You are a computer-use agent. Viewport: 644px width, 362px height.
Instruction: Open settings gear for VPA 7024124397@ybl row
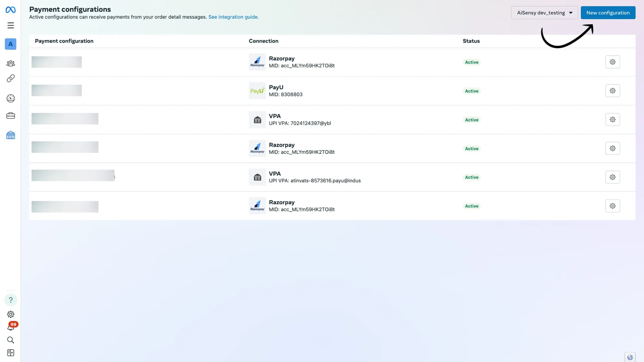612,119
